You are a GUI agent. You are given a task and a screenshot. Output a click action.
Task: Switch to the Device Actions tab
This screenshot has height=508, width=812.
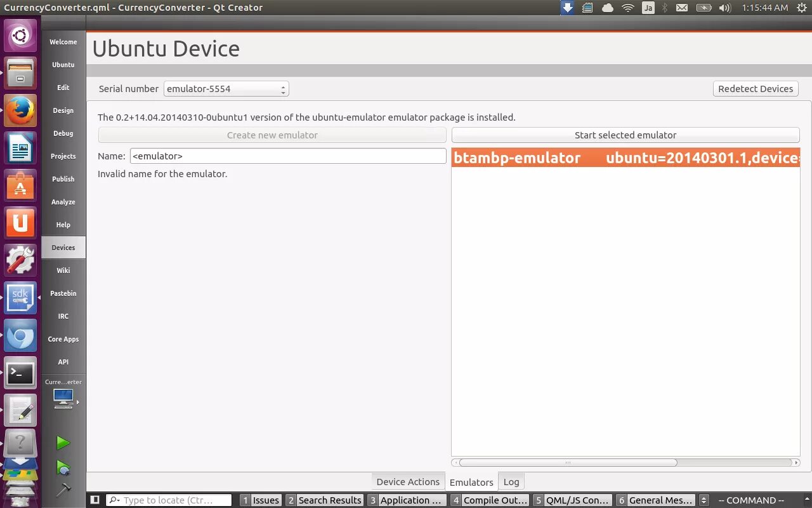click(408, 482)
